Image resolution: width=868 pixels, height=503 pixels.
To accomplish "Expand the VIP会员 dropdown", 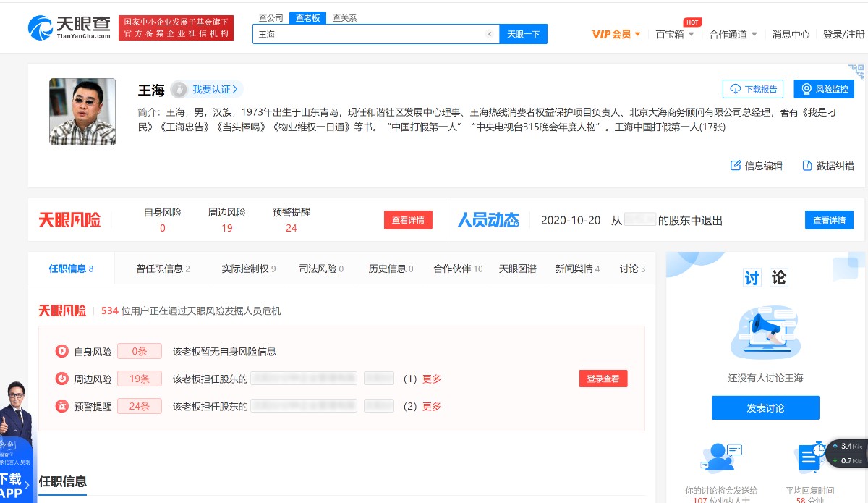I will click(x=616, y=34).
